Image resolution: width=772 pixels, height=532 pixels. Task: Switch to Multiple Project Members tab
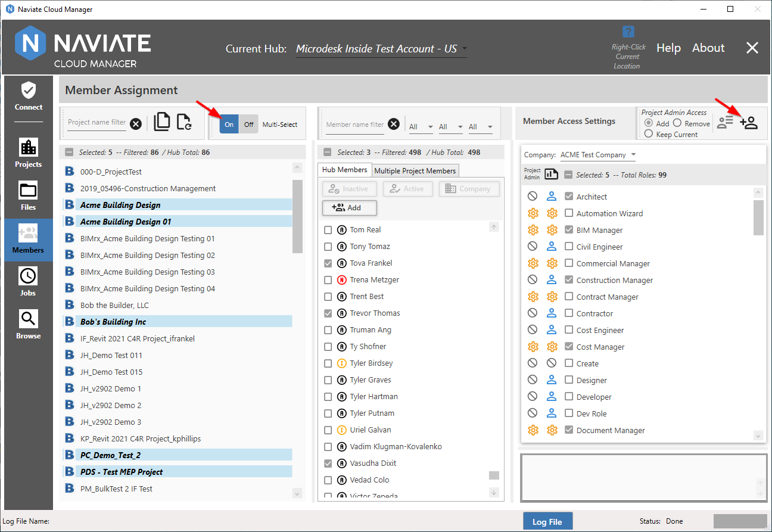point(415,171)
